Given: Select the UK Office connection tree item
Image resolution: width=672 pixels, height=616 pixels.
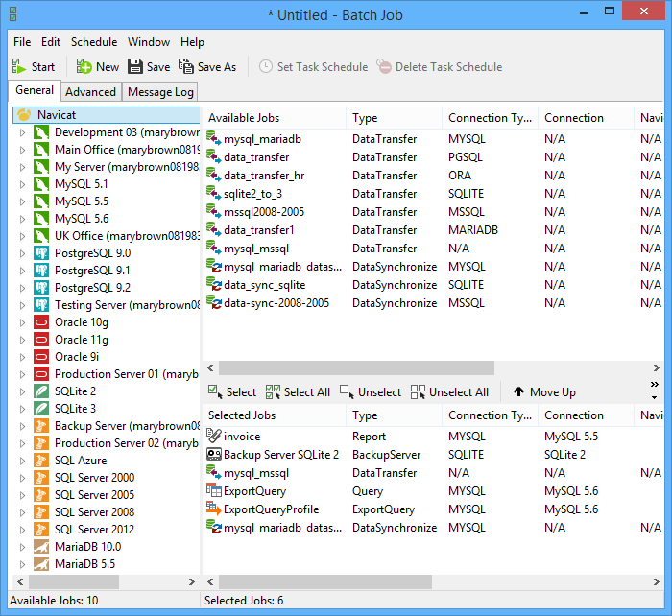Looking at the screenshot, I should click(127, 236).
